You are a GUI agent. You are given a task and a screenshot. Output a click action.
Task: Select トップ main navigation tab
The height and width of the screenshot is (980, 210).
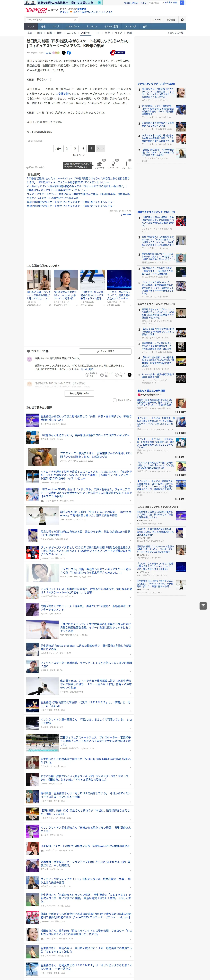[x=31, y=27]
